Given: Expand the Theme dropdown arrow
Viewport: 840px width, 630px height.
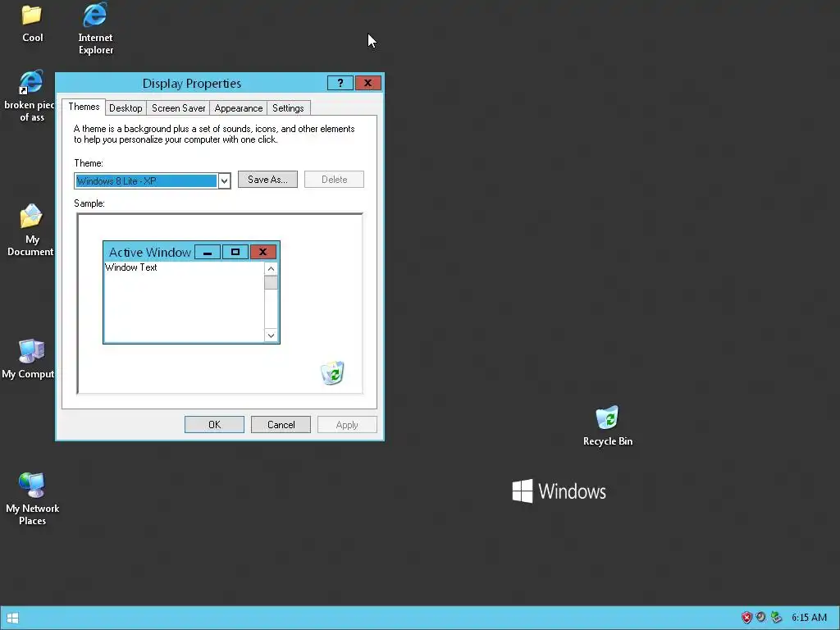Looking at the screenshot, I should pyautogui.click(x=224, y=181).
